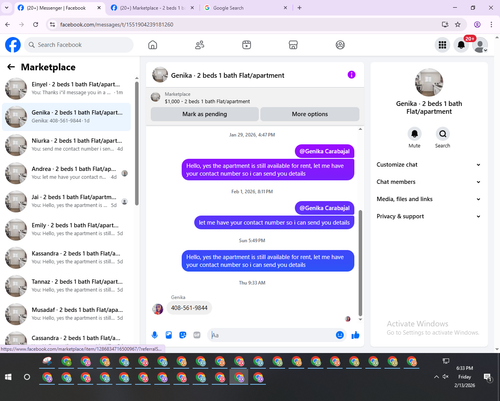Image resolution: width=500 pixels, height=401 pixels.
Task: Go to Facebook Home feed icon
Action: pos(153,45)
